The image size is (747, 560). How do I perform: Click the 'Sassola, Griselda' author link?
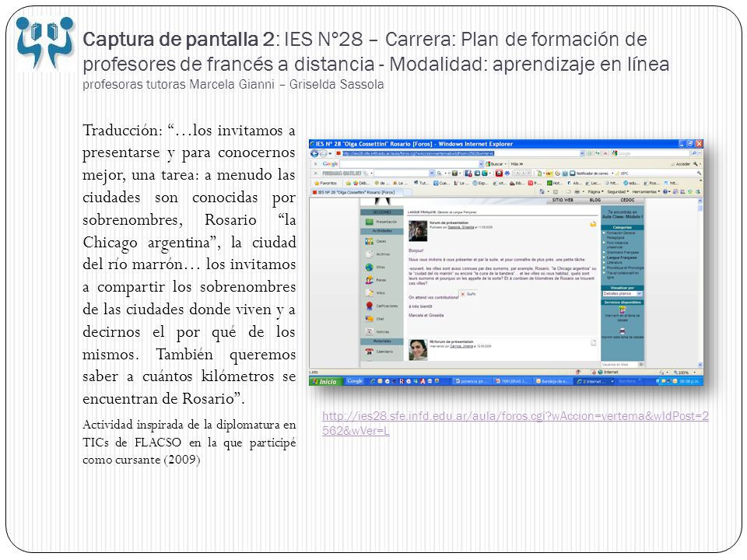(461, 228)
